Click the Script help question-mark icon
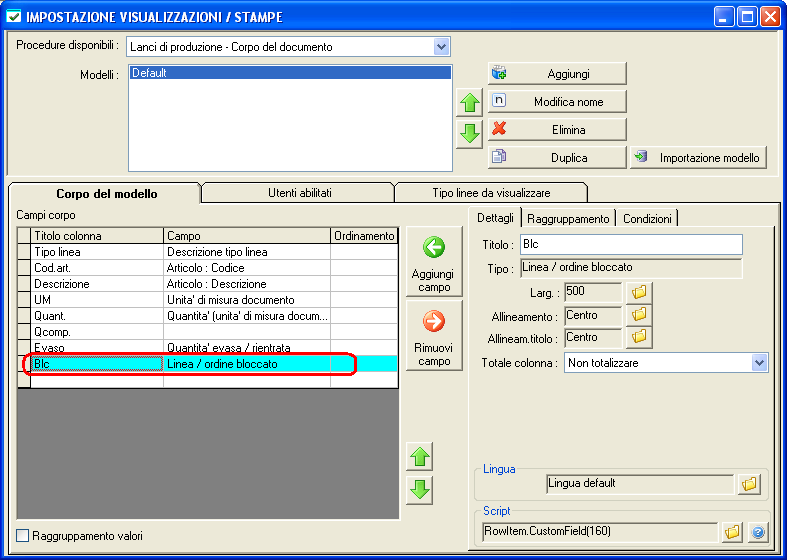The image size is (787, 560). tap(758, 532)
